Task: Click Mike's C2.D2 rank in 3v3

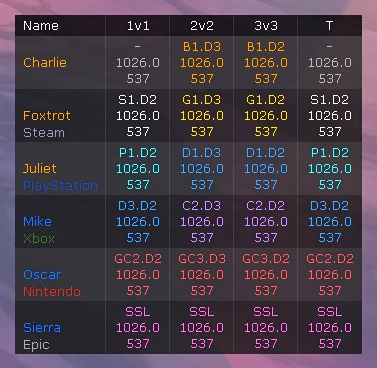Action: (266, 206)
